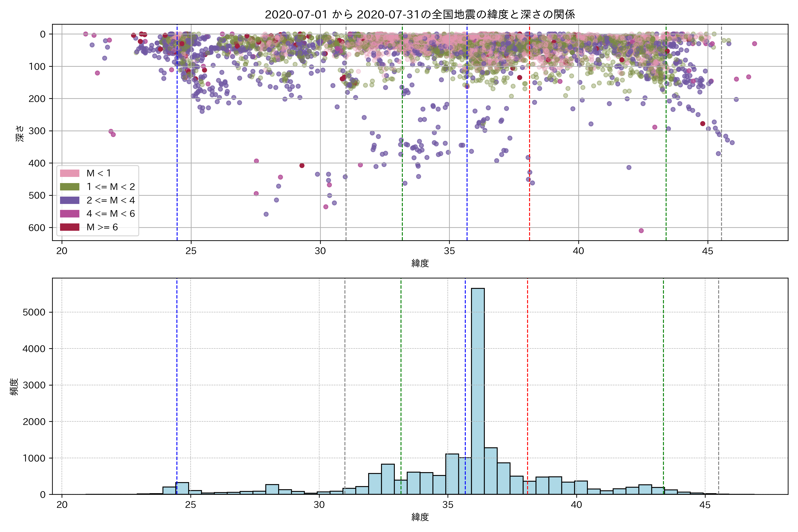The image size is (798, 532).
Task: Click the '2 <= M < 4' legend text
Action: [x=111, y=200]
